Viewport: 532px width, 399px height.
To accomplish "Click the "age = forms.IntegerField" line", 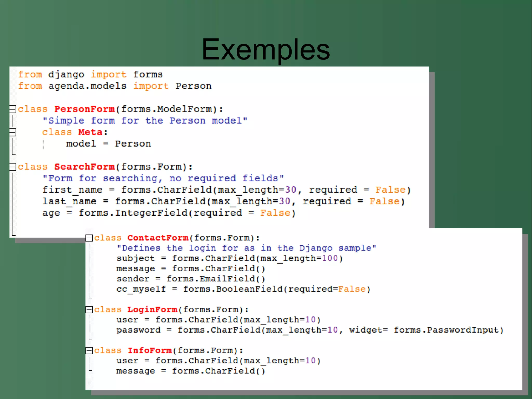I will 169,213.
